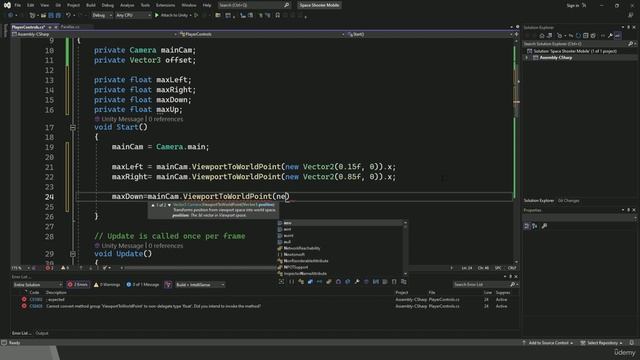The height and width of the screenshot is (360, 640).
Task: Open the View menu
Action: pyautogui.click(x=44, y=5)
